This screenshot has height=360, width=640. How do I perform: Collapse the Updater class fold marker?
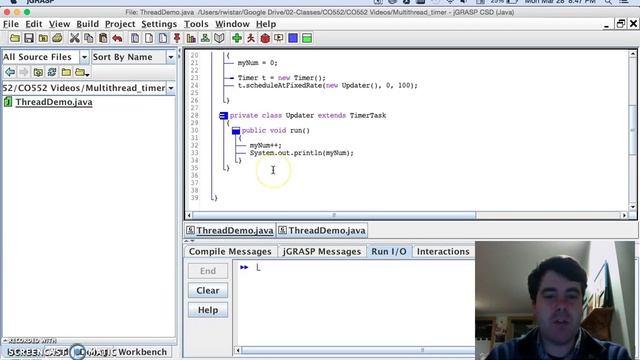(223, 116)
